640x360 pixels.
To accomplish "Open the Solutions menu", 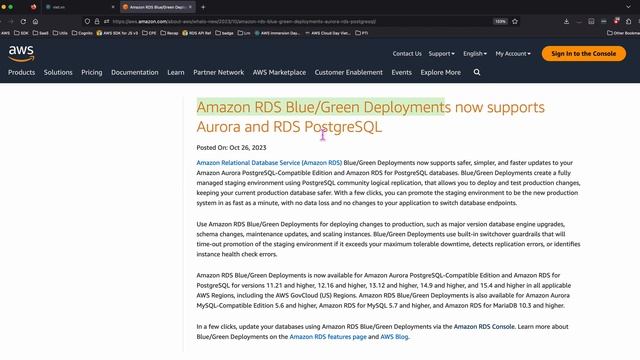I will pos(58,72).
